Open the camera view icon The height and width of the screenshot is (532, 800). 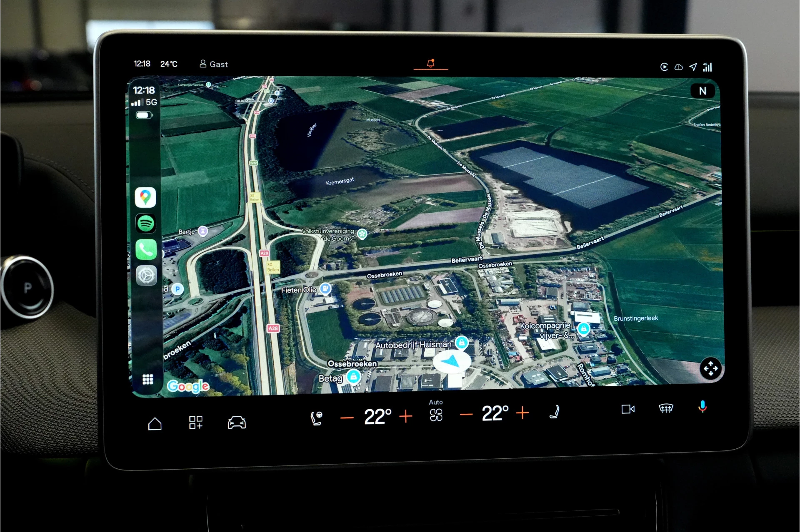(x=627, y=409)
